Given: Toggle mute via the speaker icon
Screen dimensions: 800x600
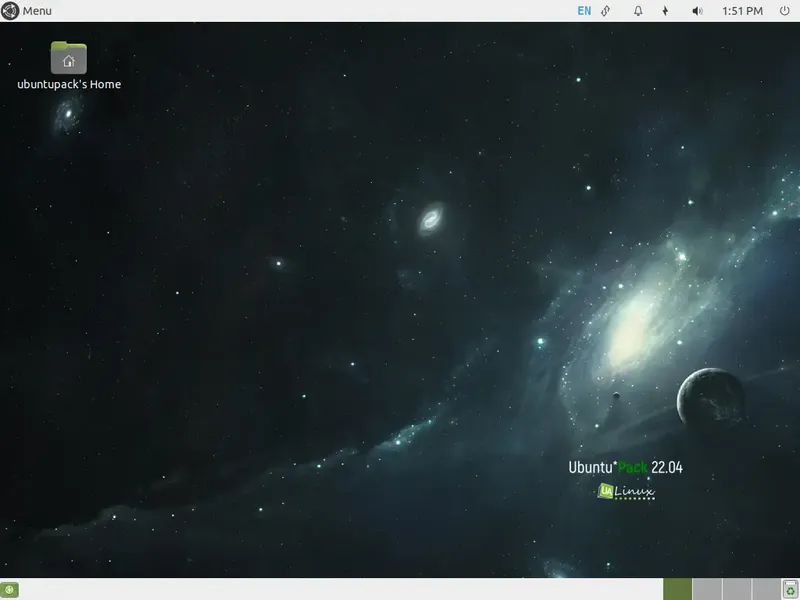Looking at the screenshot, I should click(x=697, y=11).
